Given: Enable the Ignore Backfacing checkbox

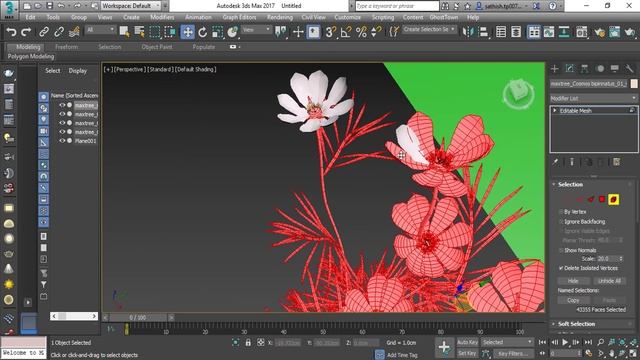Looking at the screenshot, I should pyautogui.click(x=561, y=222).
